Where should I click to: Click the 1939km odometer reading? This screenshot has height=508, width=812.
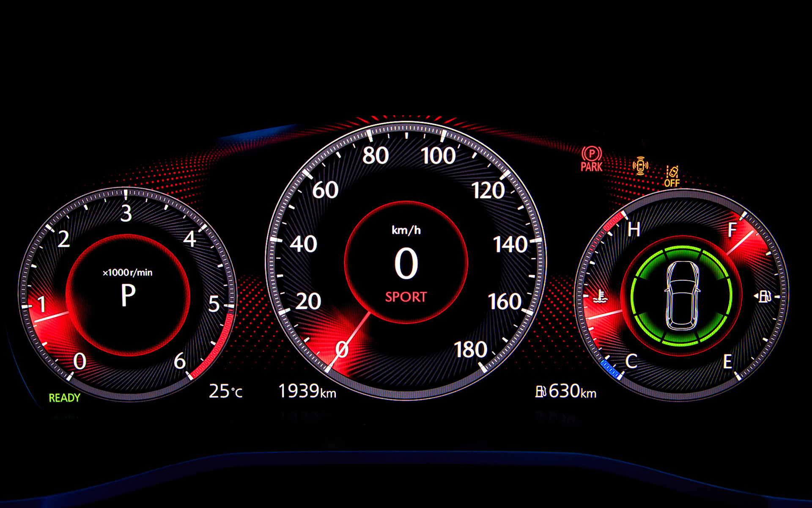307,391
